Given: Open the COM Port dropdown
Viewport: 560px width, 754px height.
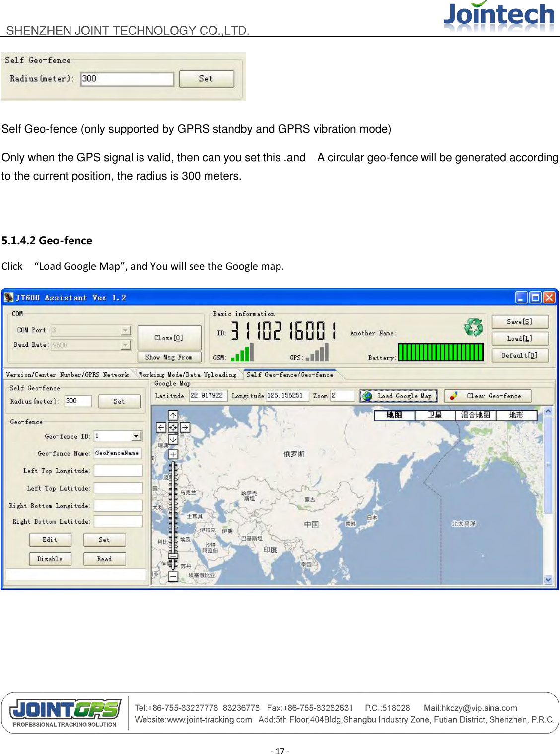Looking at the screenshot, I should pyautogui.click(x=125, y=330).
